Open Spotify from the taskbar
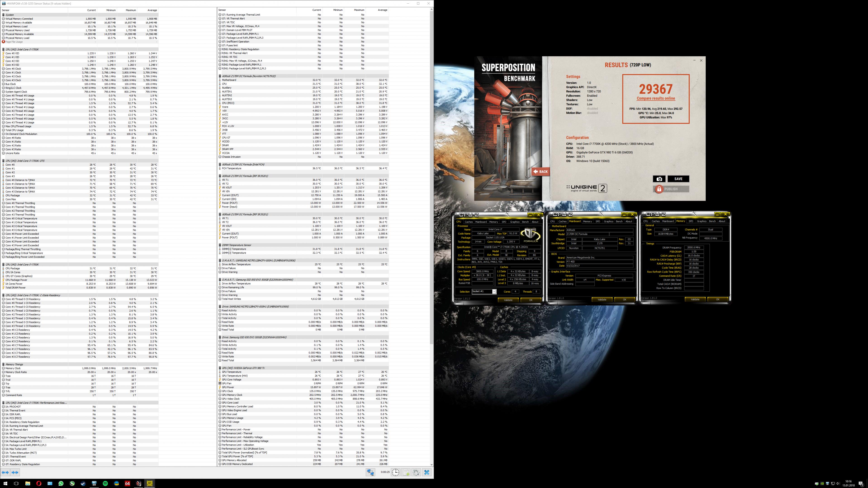 (x=105, y=484)
